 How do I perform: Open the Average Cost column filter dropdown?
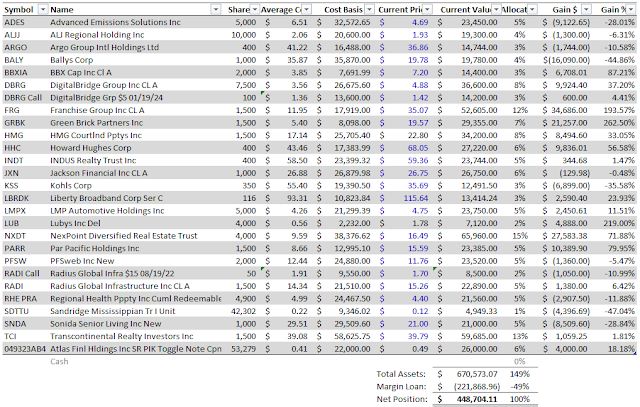point(307,9)
